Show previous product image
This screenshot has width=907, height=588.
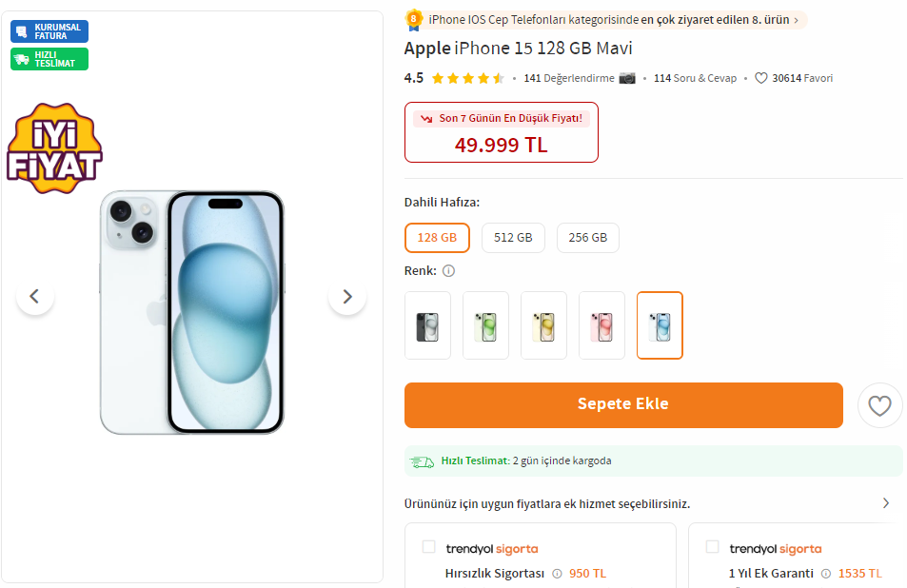pyautogui.click(x=35, y=297)
